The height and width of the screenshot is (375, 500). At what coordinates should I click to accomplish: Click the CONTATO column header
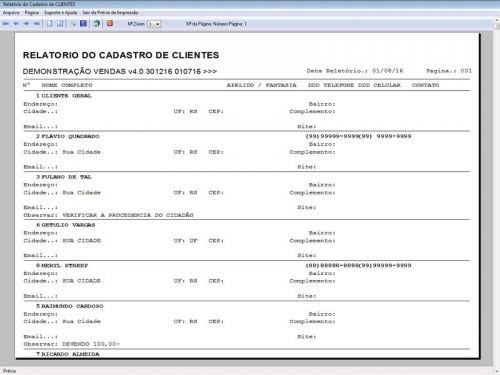425,85
